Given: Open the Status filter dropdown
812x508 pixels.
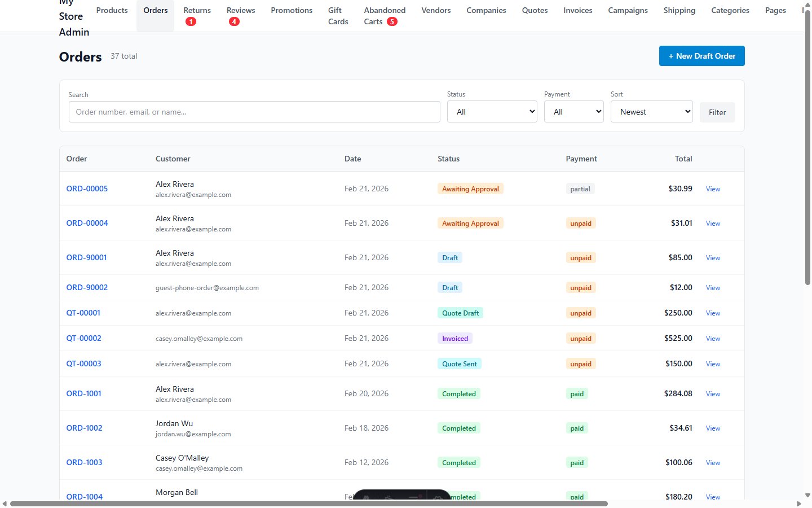Looking at the screenshot, I should [491, 111].
